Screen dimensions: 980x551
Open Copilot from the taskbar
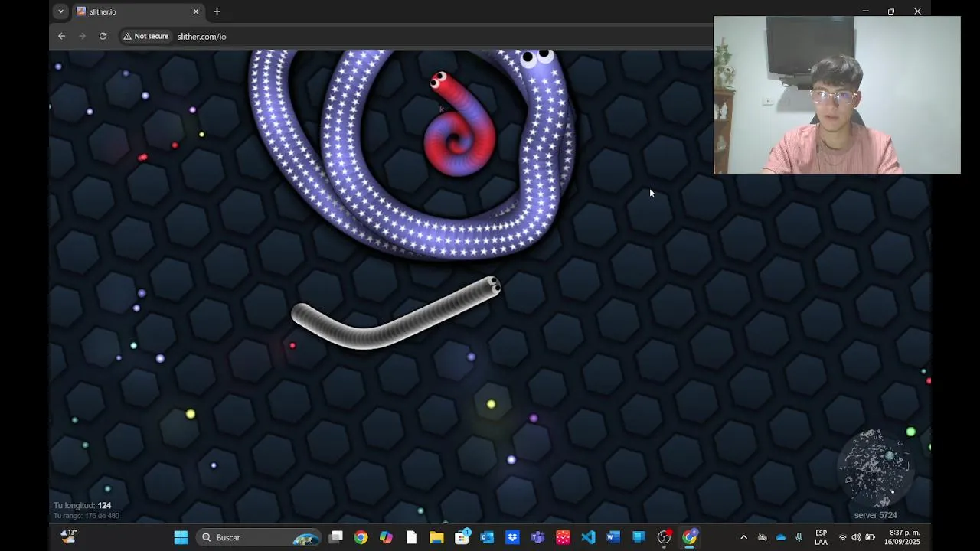coord(386,537)
